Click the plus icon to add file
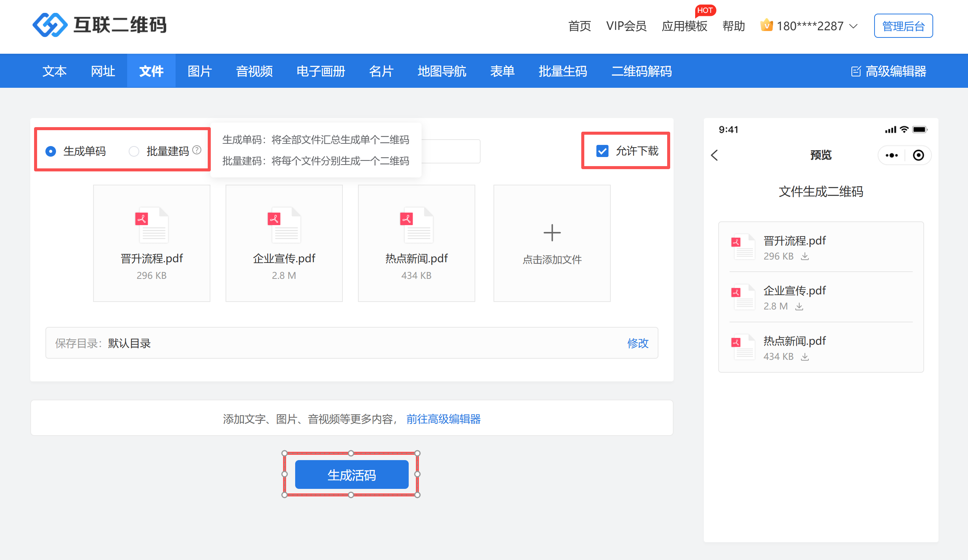Image resolution: width=968 pixels, height=560 pixels. pyautogui.click(x=552, y=233)
